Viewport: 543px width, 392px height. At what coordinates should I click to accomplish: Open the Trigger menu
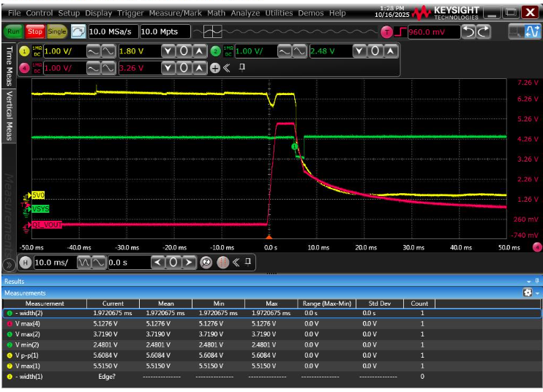click(130, 13)
